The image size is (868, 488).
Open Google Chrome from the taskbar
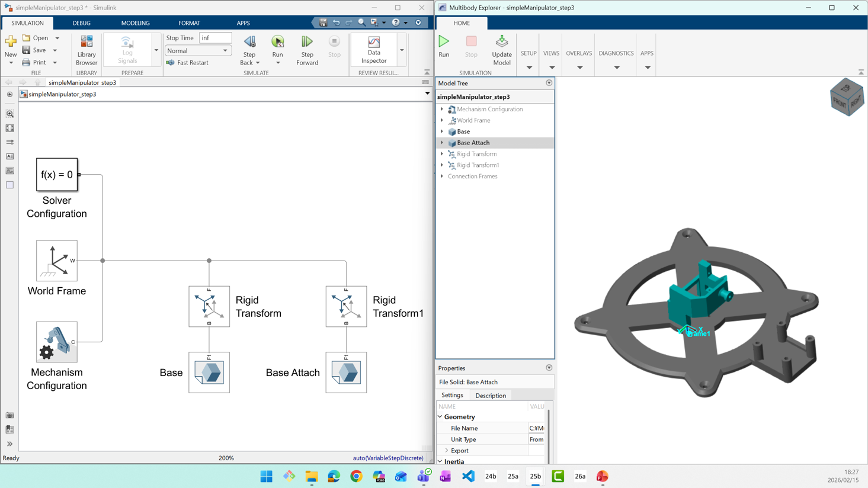pyautogui.click(x=356, y=476)
